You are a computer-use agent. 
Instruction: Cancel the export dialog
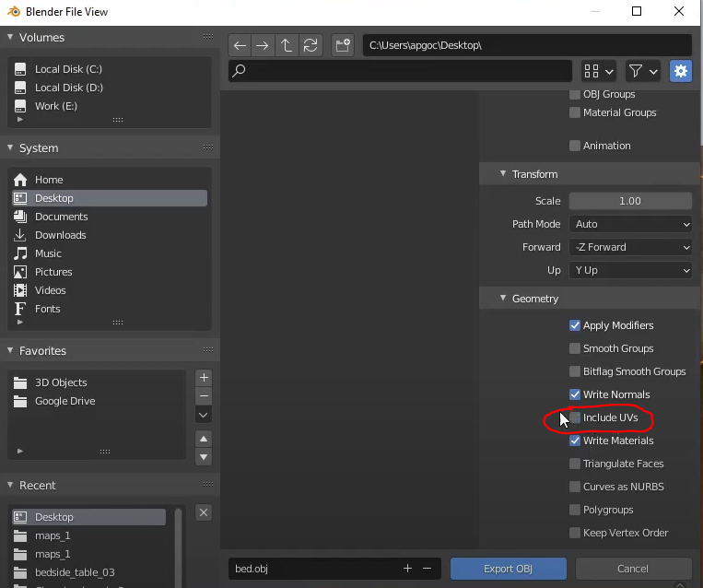633,569
